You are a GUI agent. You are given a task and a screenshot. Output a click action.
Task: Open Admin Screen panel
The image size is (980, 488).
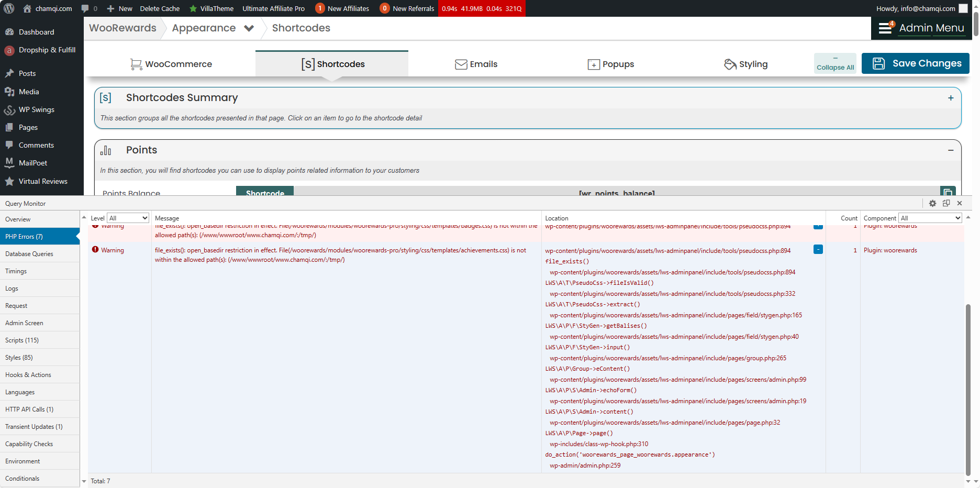click(x=40, y=323)
